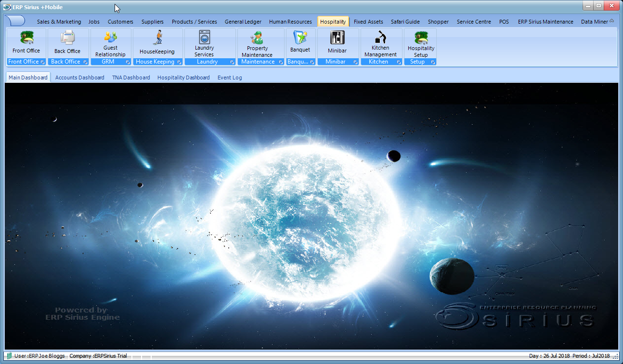Click the Period Jul2018 status text

tap(591, 356)
